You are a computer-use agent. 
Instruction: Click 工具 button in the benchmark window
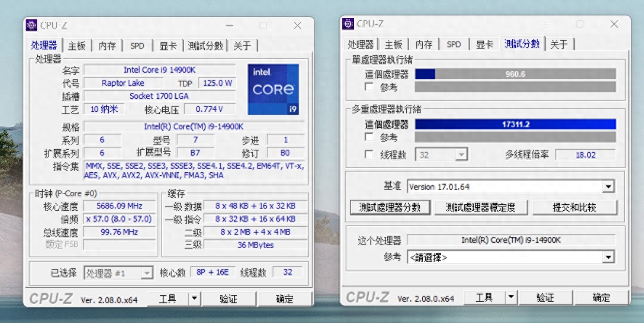pyautogui.click(x=484, y=297)
